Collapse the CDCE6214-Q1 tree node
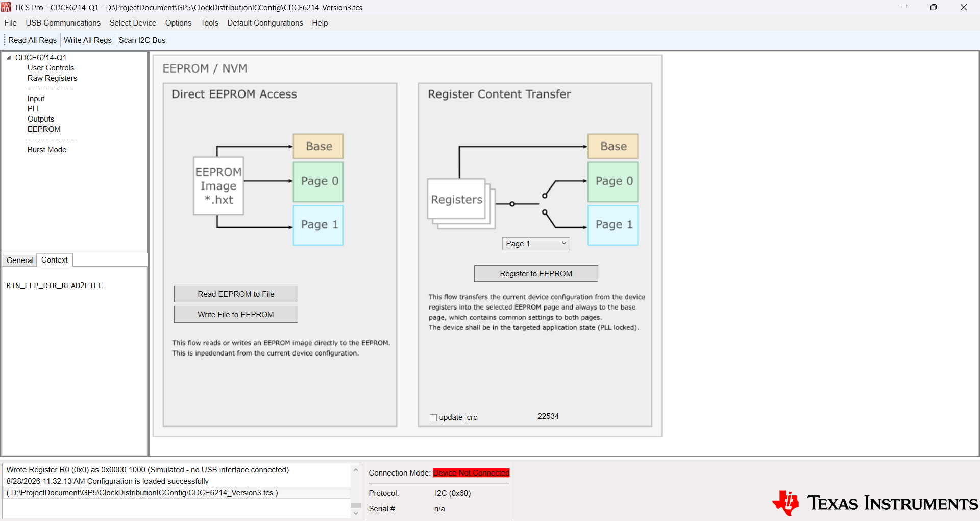This screenshot has width=980, height=521. [x=9, y=58]
